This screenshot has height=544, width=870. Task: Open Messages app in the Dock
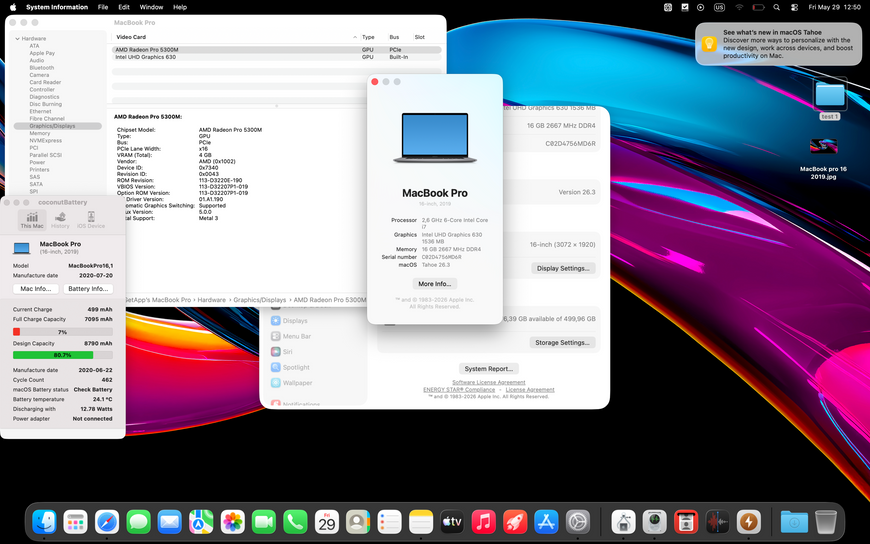138,522
